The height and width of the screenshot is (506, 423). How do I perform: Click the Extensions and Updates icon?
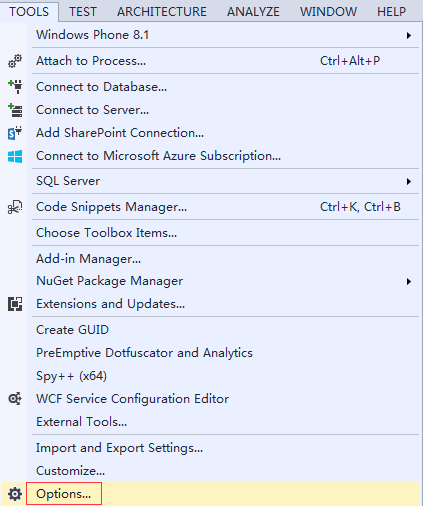point(15,304)
